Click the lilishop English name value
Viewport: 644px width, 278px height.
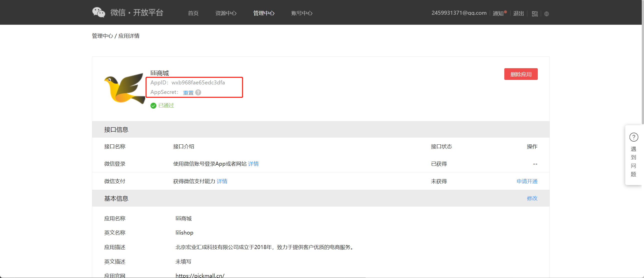coord(184,233)
